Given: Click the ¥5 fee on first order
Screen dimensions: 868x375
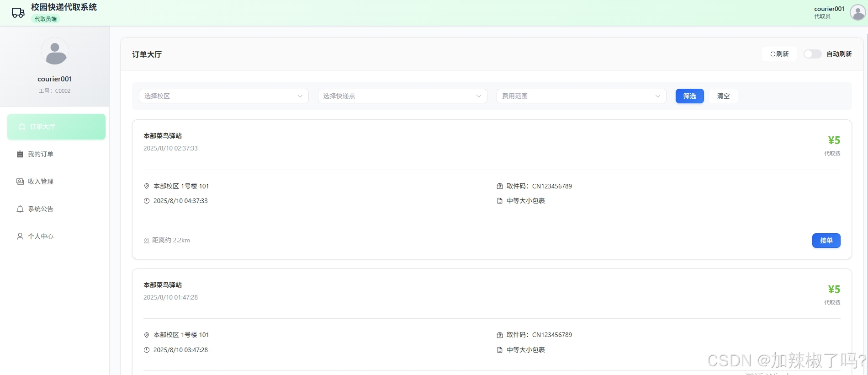Looking at the screenshot, I should point(834,140).
